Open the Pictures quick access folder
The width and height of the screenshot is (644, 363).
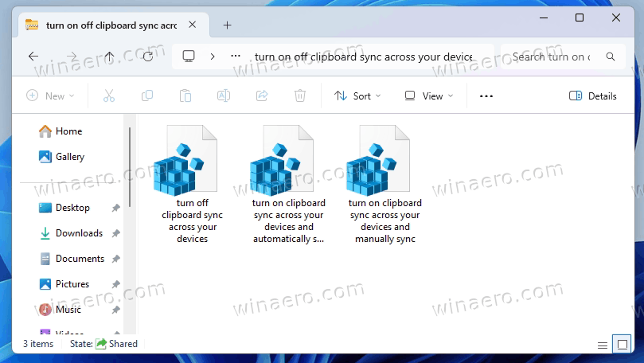[64, 284]
